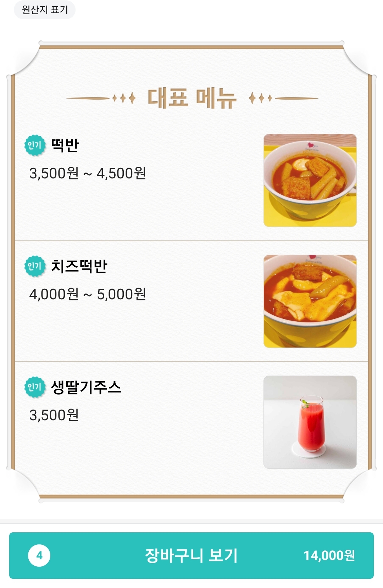
Task: View the 치즈떡반 cheese tteokbokki photo
Action: coord(310,301)
